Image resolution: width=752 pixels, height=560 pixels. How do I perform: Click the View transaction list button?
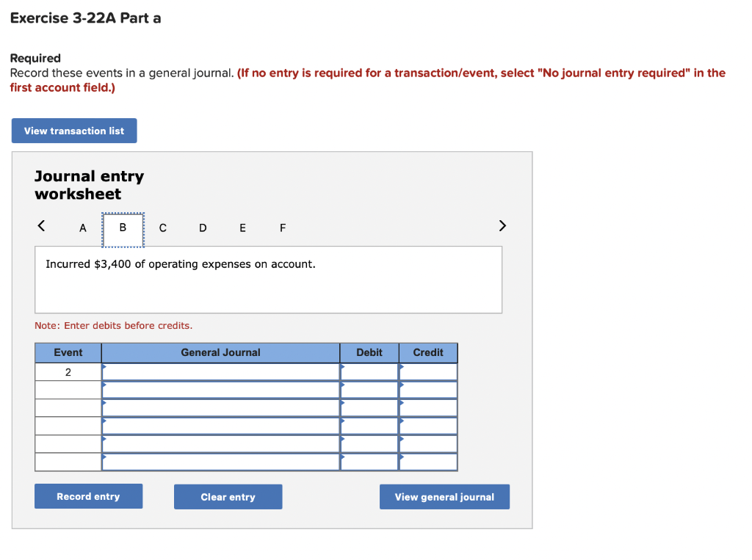point(74,130)
